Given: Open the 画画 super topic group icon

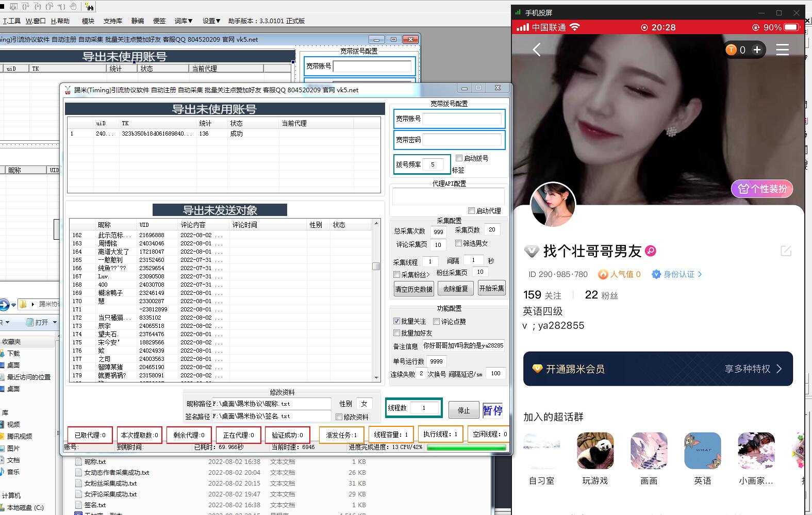Looking at the screenshot, I should 649,451.
